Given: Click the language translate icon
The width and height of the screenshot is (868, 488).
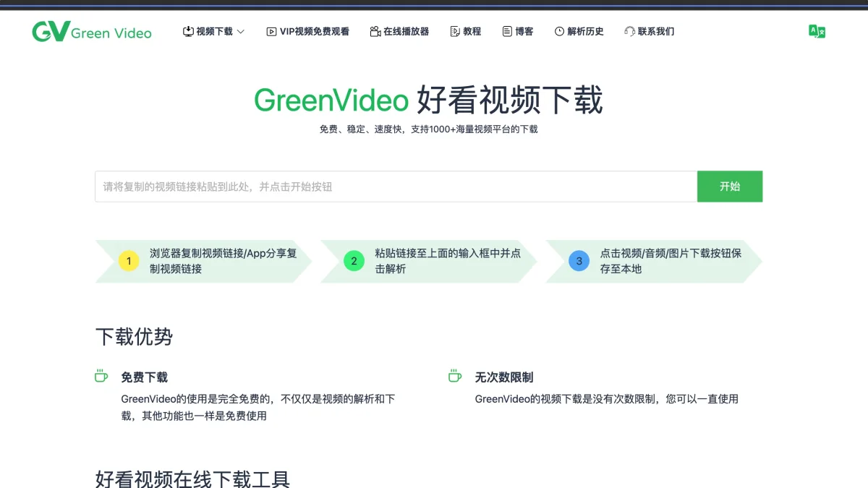Looking at the screenshot, I should 817,31.
